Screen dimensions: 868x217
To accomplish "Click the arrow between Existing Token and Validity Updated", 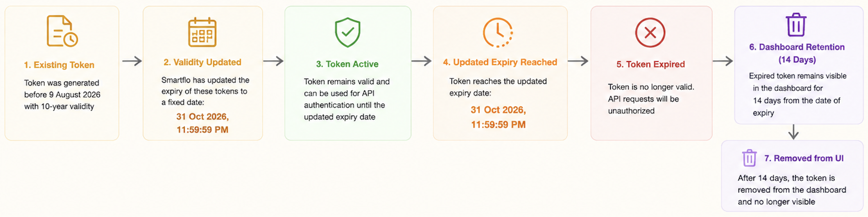I will [132, 61].
